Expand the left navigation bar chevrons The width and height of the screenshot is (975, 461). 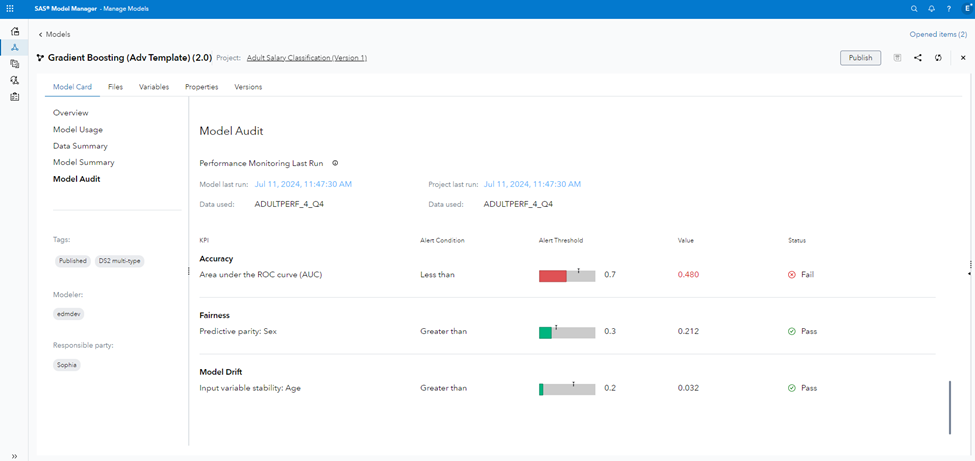tap(14, 455)
